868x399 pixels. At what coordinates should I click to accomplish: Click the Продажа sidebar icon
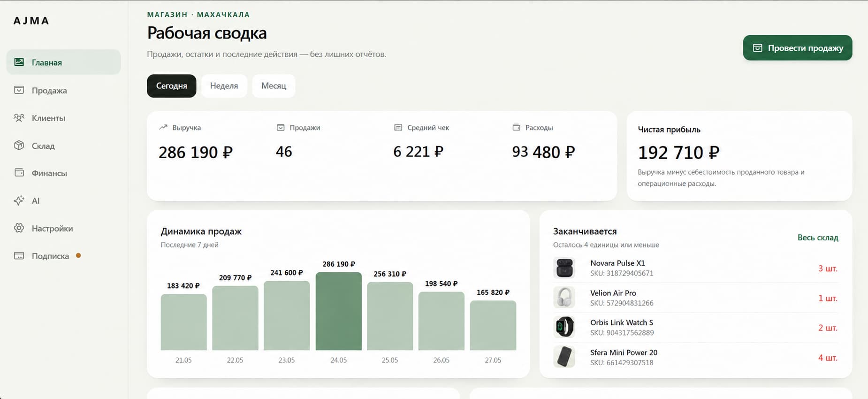(19, 90)
